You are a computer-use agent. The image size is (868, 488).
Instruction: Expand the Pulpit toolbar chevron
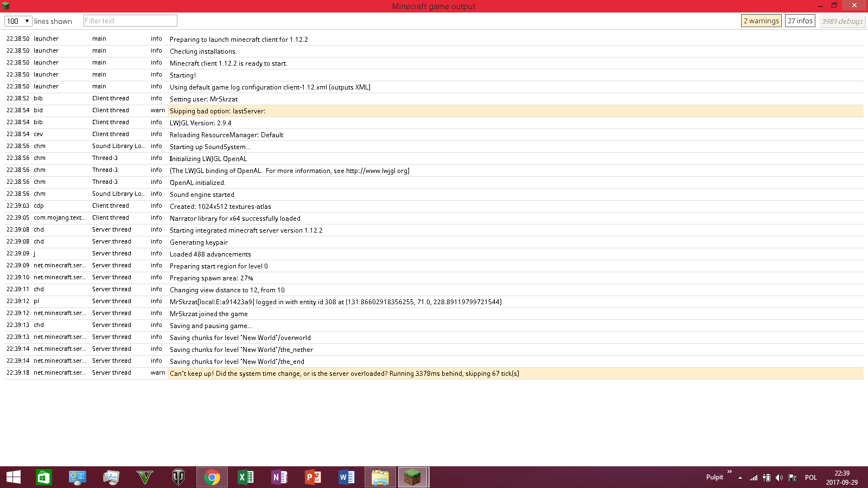[x=730, y=472]
